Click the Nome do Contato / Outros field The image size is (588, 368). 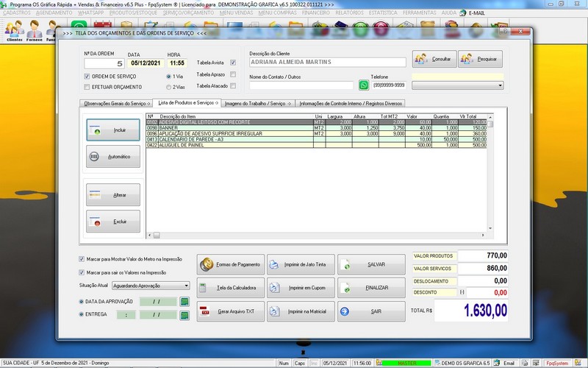click(301, 85)
